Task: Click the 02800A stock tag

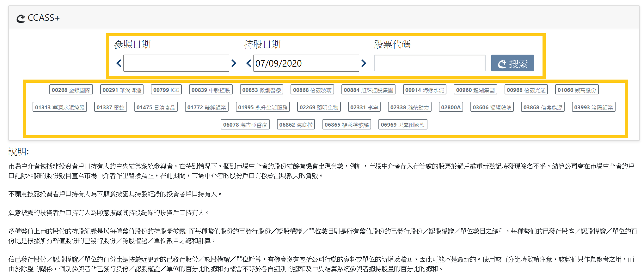Action: click(451, 107)
